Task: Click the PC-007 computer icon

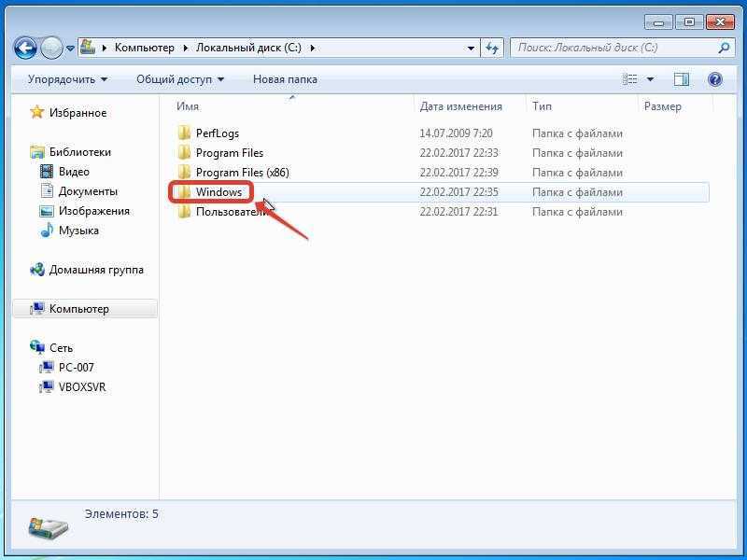Action: coord(47,367)
